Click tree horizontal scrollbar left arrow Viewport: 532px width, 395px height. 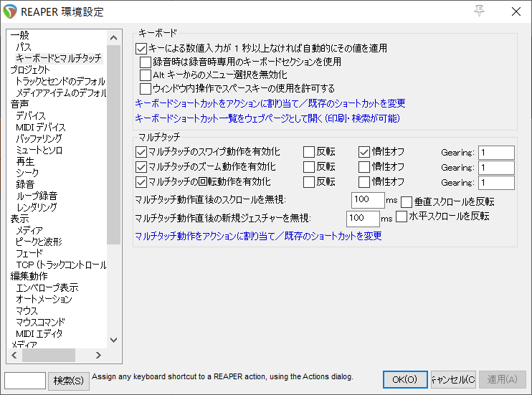(14, 356)
